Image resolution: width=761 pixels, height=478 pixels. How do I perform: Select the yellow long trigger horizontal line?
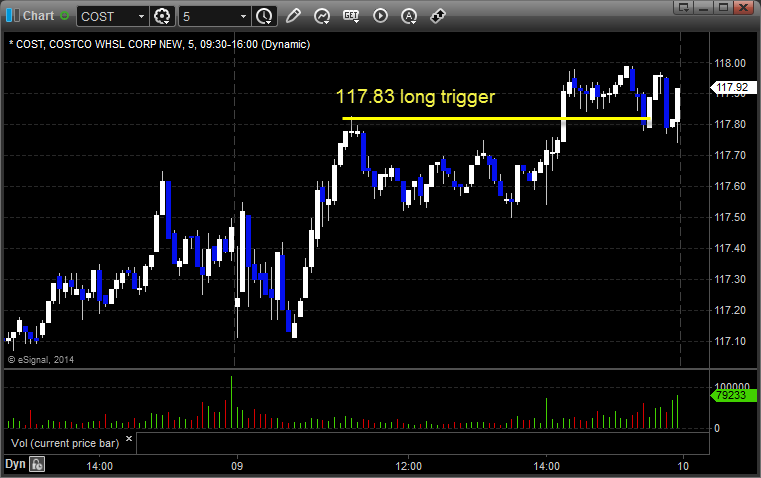(x=496, y=118)
